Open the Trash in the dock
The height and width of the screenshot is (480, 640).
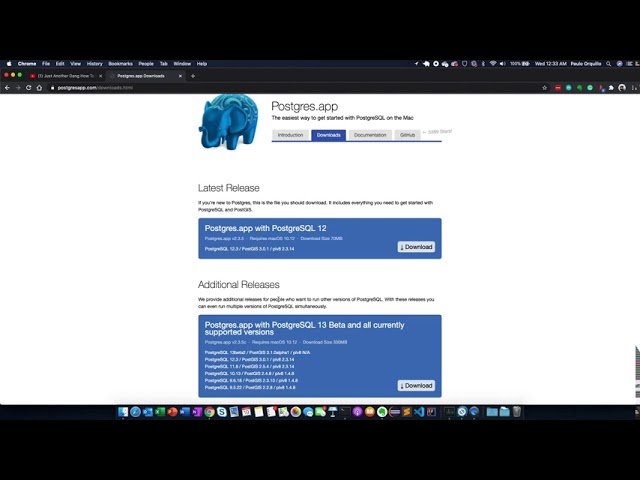(x=517, y=412)
